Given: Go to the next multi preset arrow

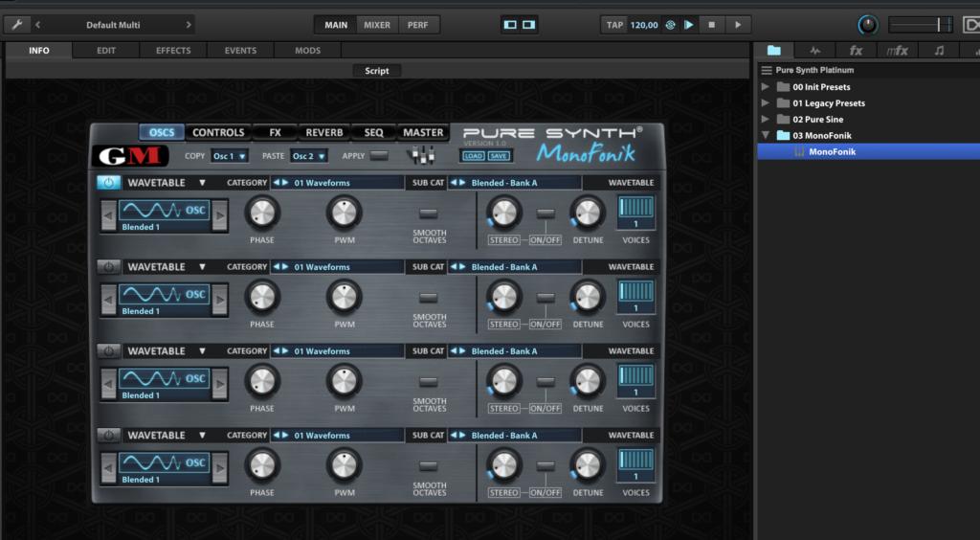Looking at the screenshot, I should [x=189, y=25].
